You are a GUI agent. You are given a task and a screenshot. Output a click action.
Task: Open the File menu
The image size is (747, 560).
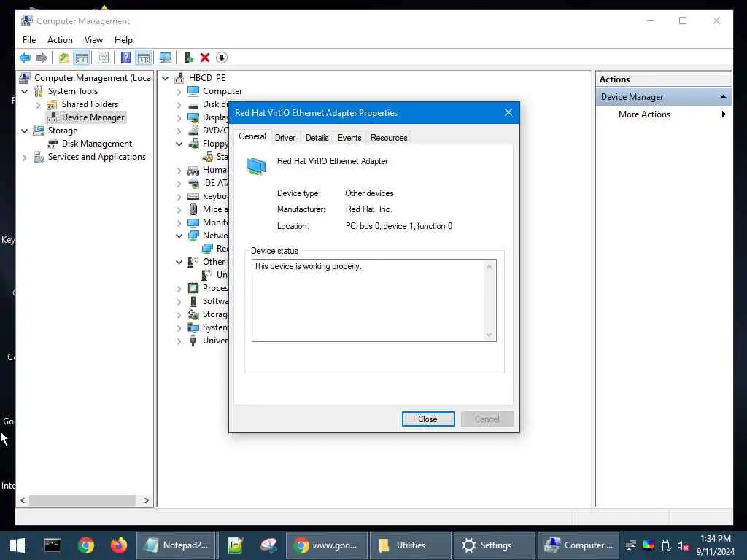tap(29, 40)
